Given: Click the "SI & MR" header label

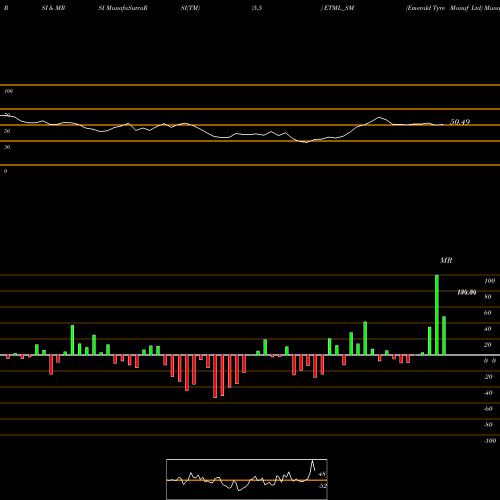Looking at the screenshot, I should click(53, 8).
